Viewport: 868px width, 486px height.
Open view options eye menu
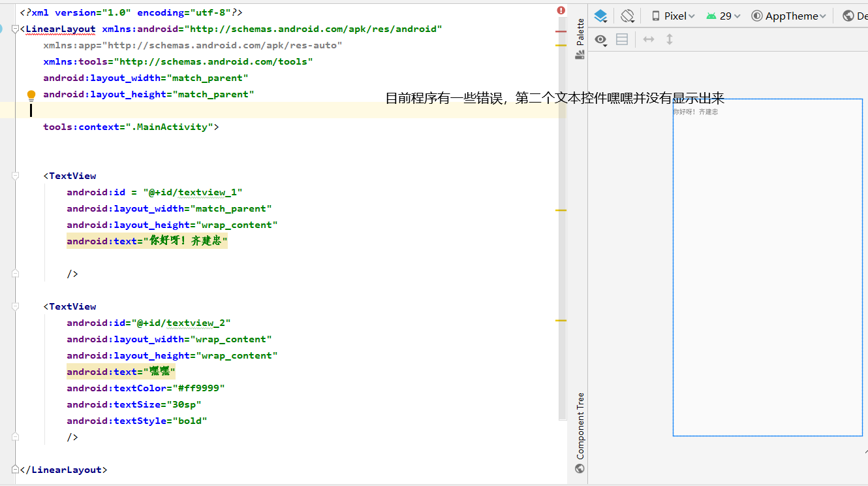601,40
